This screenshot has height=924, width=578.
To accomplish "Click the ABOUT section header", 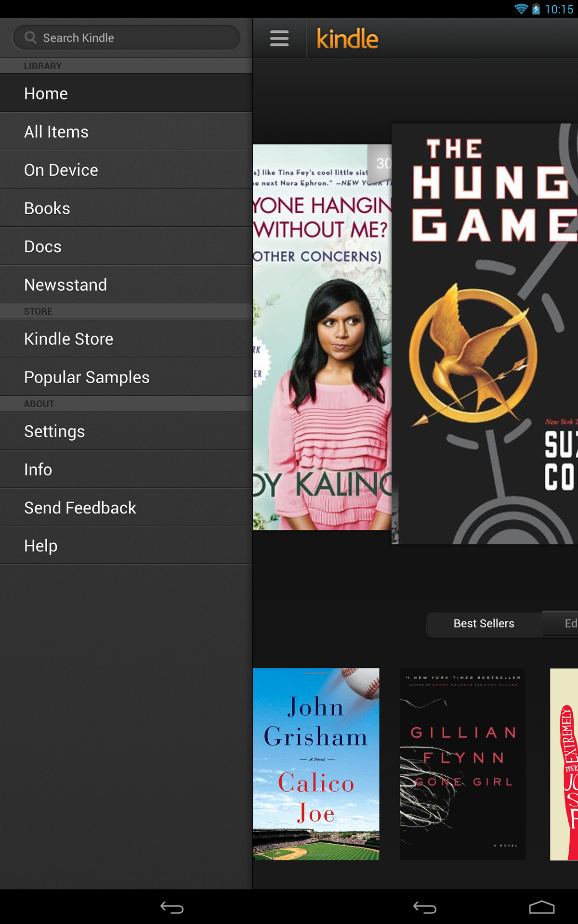I will click(x=126, y=404).
